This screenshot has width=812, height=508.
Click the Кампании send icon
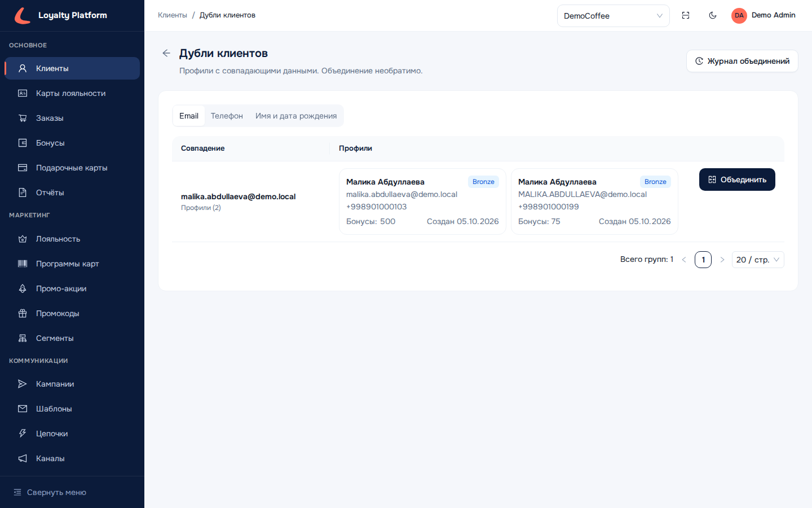23,384
